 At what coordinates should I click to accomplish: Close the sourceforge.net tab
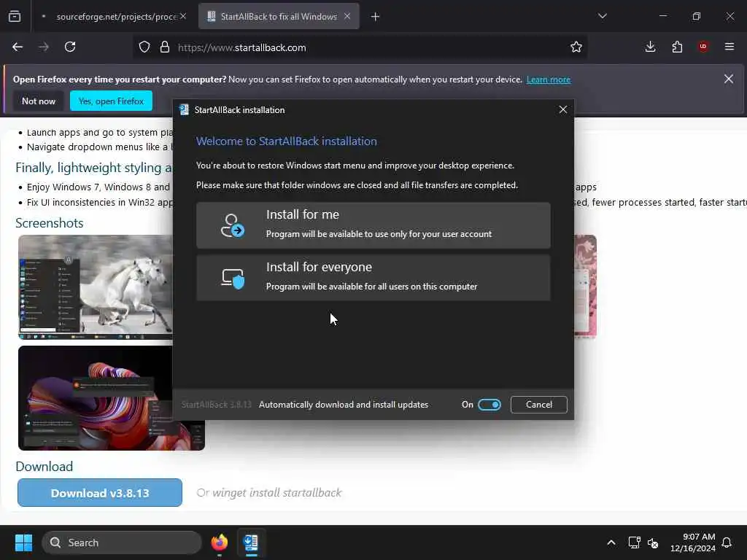coord(183,17)
